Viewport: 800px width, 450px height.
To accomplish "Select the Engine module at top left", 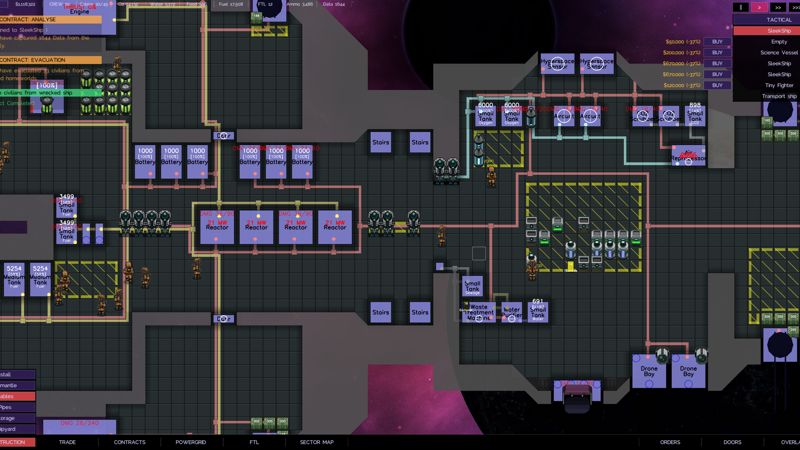I will [80, 17].
